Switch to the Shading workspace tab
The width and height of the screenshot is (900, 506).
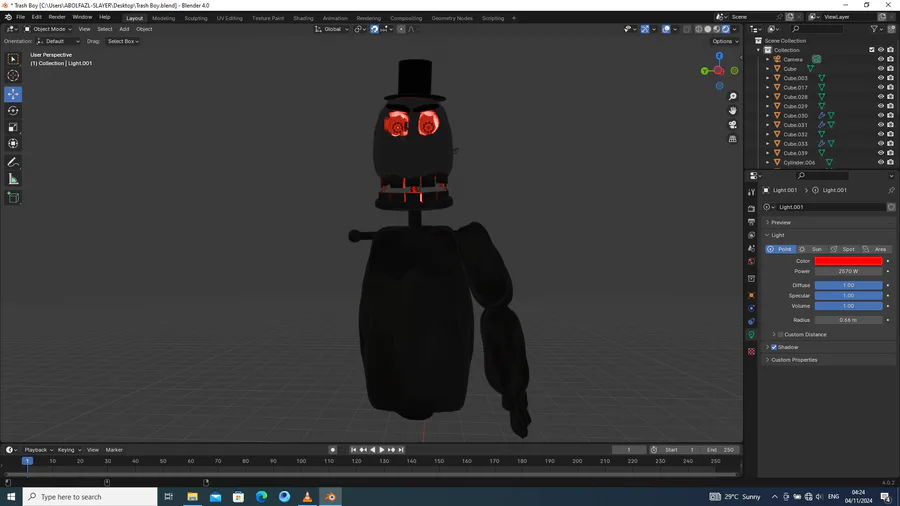tap(303, 18)
